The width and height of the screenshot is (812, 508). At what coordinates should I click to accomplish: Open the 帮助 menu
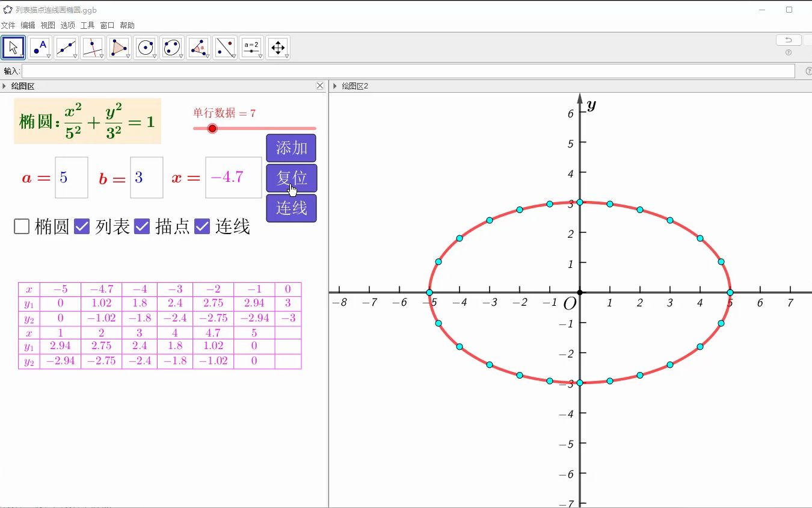(x=127, y=25)
